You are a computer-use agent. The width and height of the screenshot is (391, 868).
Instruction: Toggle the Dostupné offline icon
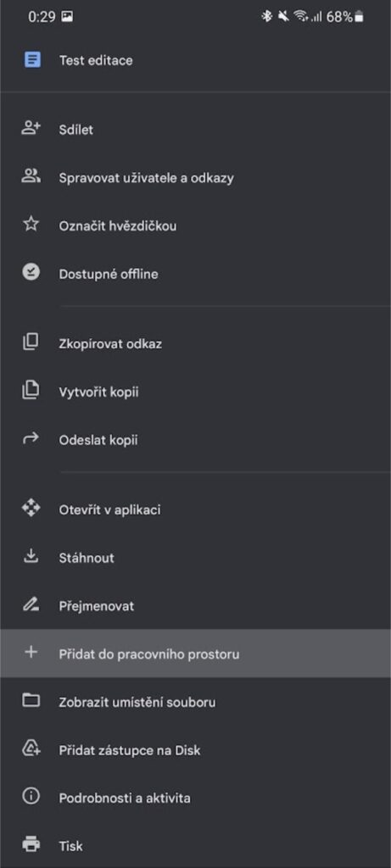point(31,272)
